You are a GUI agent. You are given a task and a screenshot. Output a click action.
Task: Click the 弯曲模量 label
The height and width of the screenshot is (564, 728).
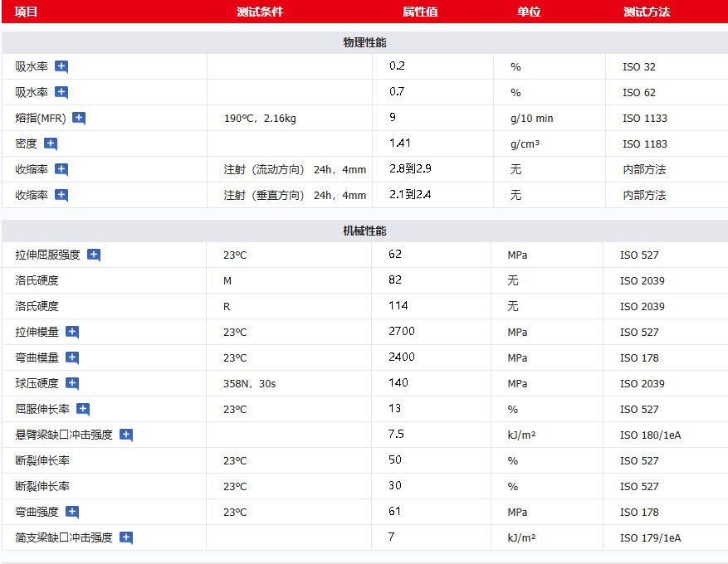(37, 357)
